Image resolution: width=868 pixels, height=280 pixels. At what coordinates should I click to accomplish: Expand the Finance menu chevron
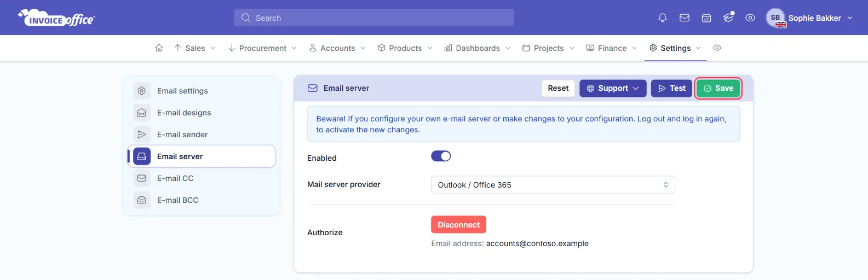635,48
